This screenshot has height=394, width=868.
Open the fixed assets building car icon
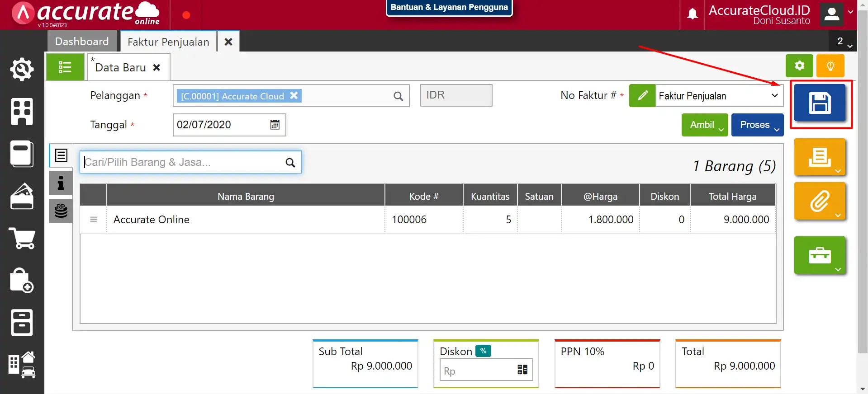[x=22, y=365]
